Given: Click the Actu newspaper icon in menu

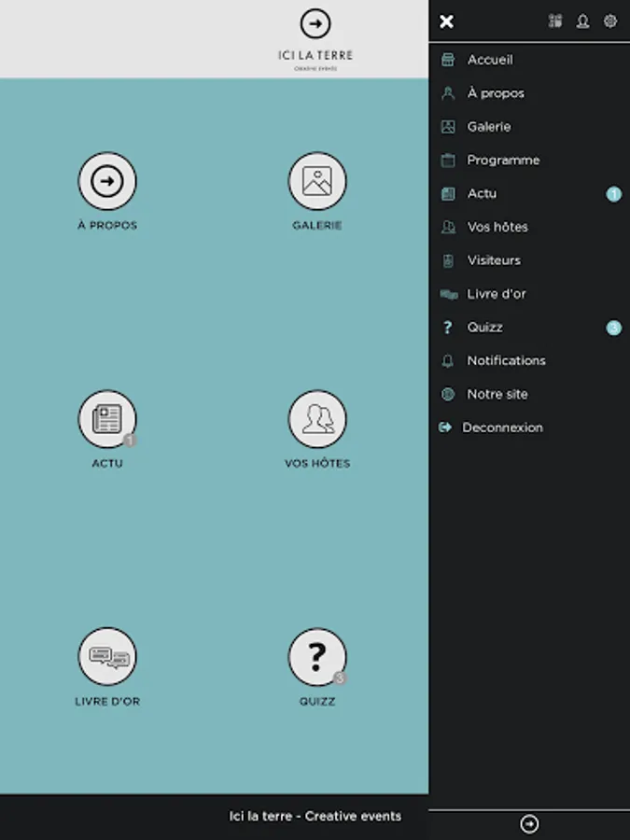Looking at the screenshot, I should pyautogui.click(x=448, y=193).
